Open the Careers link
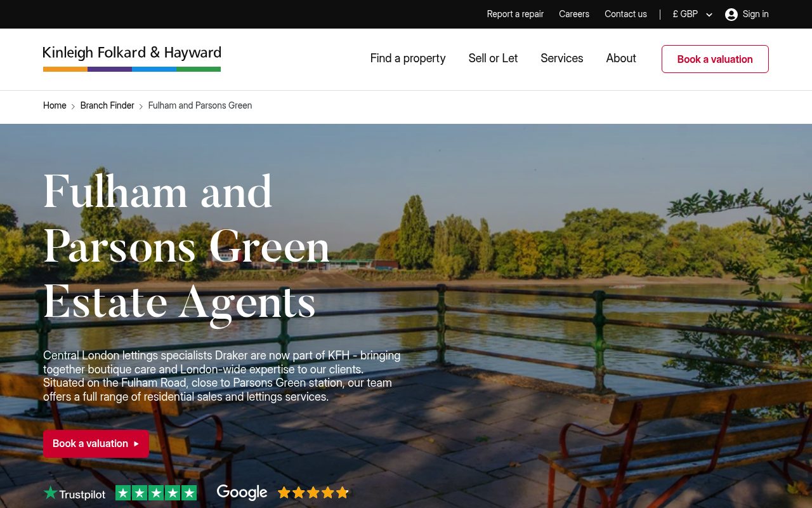 tap(574, 14)
